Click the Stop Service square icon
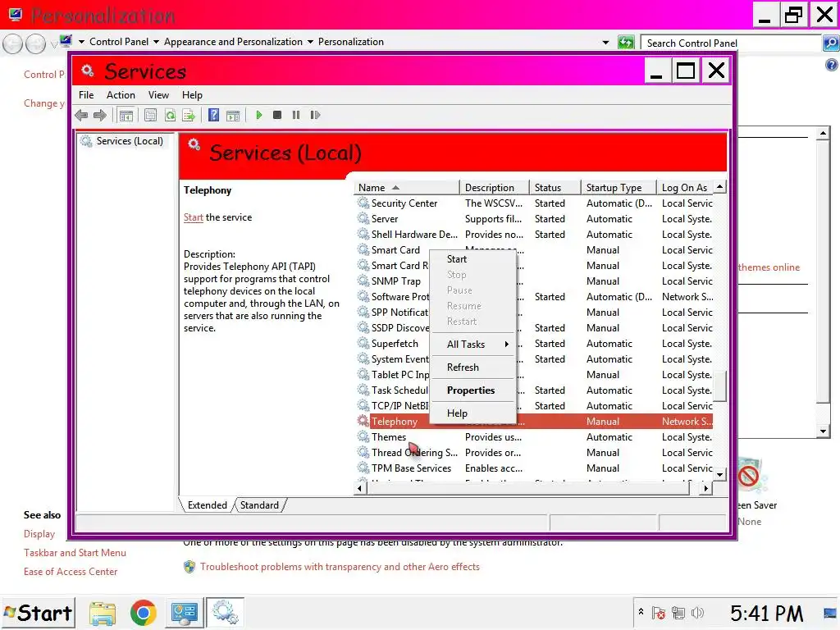The width and height of the screenshot is (840, 630). coord(277,115)
